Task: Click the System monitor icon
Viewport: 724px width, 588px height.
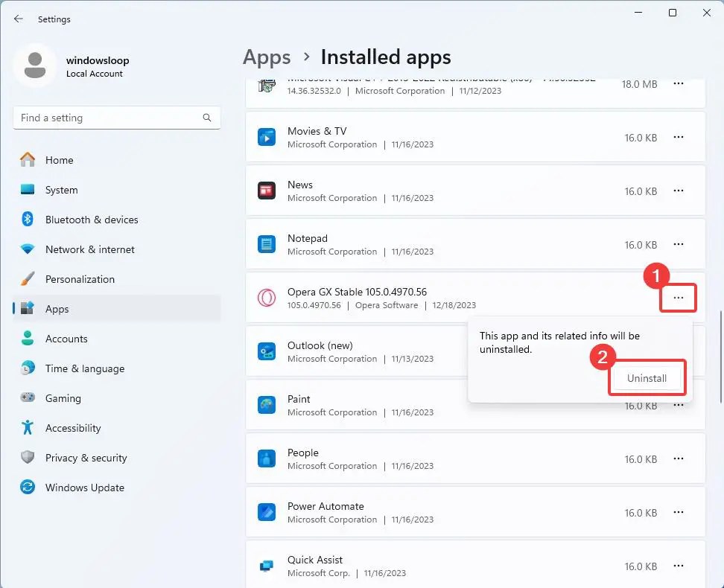Action: [28, 189]
